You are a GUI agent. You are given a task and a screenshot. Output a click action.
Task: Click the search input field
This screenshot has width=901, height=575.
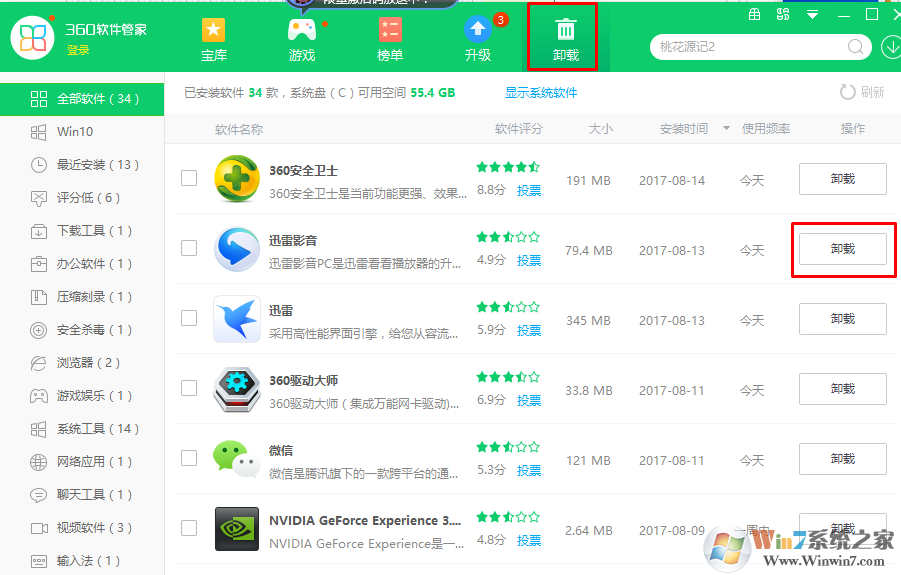(x=750, y=47)
